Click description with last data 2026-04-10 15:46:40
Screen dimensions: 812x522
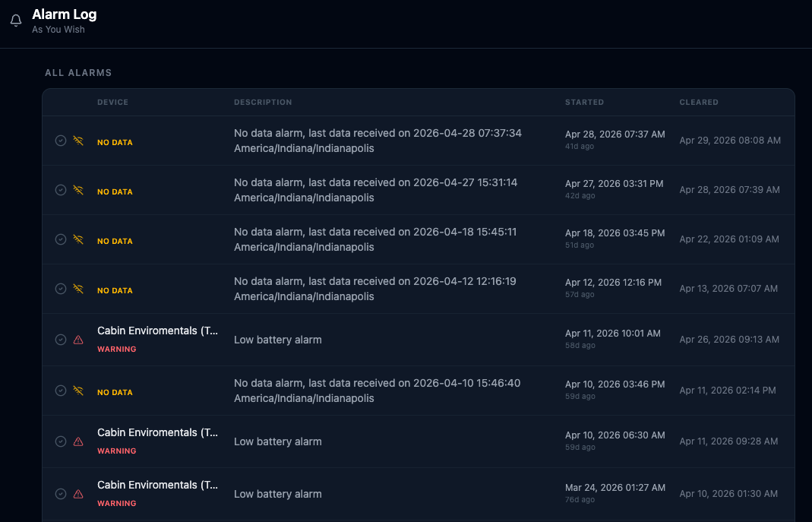click(x=378, y=391)
